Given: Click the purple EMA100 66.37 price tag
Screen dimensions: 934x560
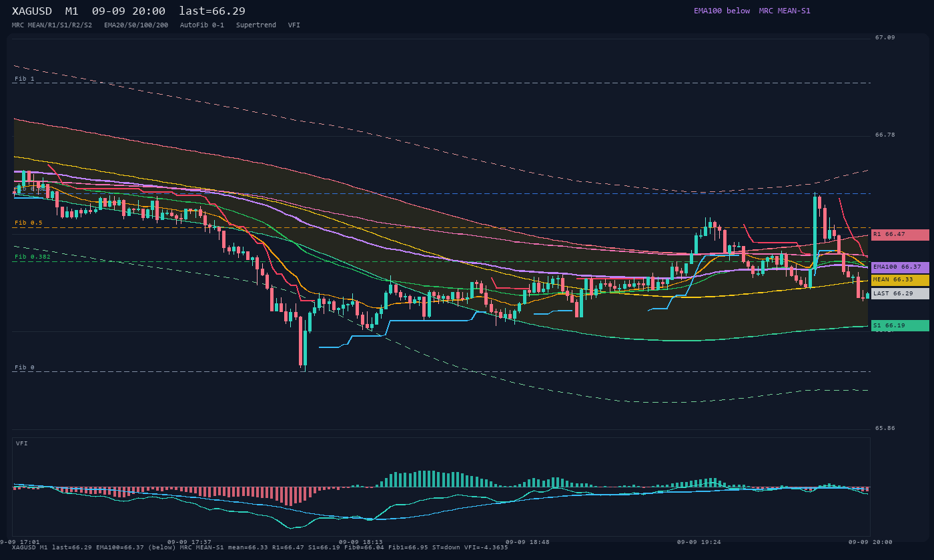Looking at the screenshot, I should coord(900,267).
